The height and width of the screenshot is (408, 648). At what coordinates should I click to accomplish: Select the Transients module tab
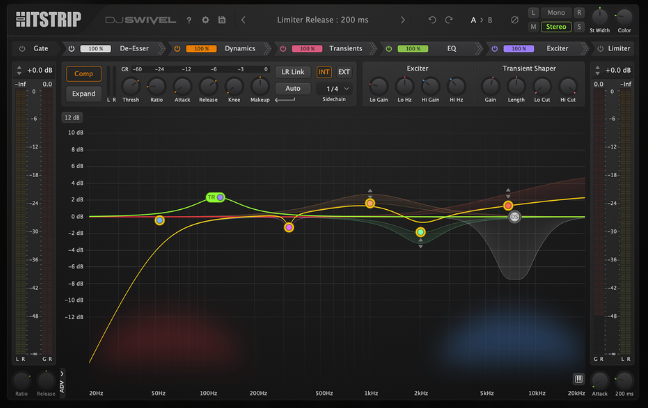click(x=345, y=49)
